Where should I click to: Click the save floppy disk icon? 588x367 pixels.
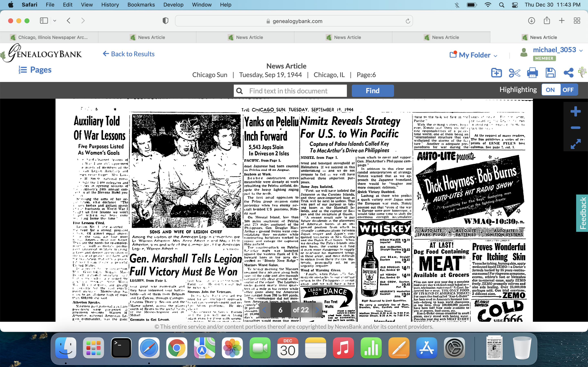point(550,73)
